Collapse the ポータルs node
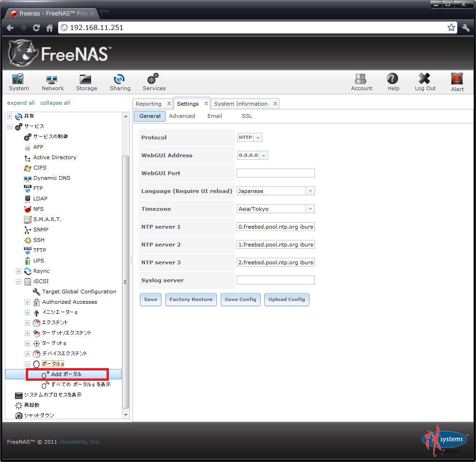Image resolution: width=476 pixels, height=462 pixels. coord(27,364)
